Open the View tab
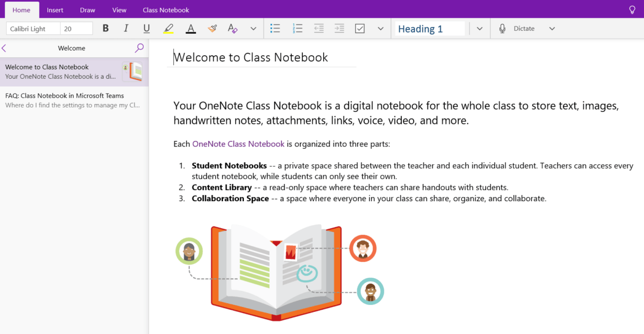The width and height of the screenshot is (644, 334). [119, 10]
